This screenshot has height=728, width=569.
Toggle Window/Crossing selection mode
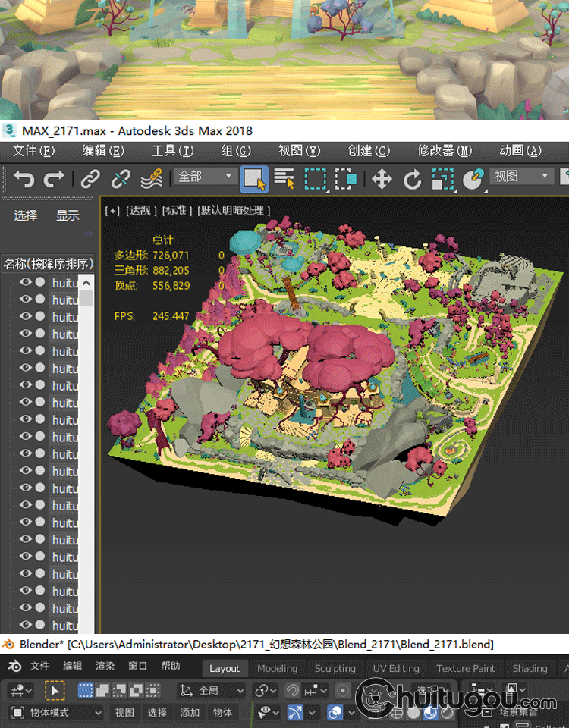pyautogui.click(x=346, y=180)
